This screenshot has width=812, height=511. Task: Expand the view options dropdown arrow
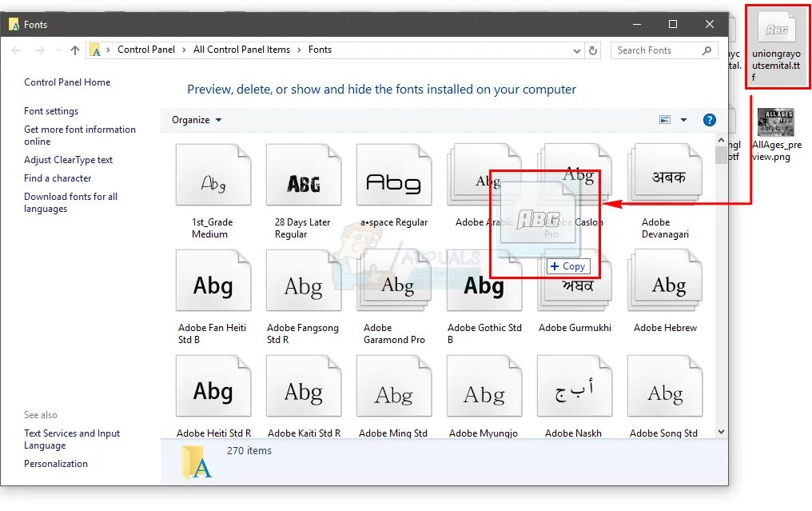point(683,120)
